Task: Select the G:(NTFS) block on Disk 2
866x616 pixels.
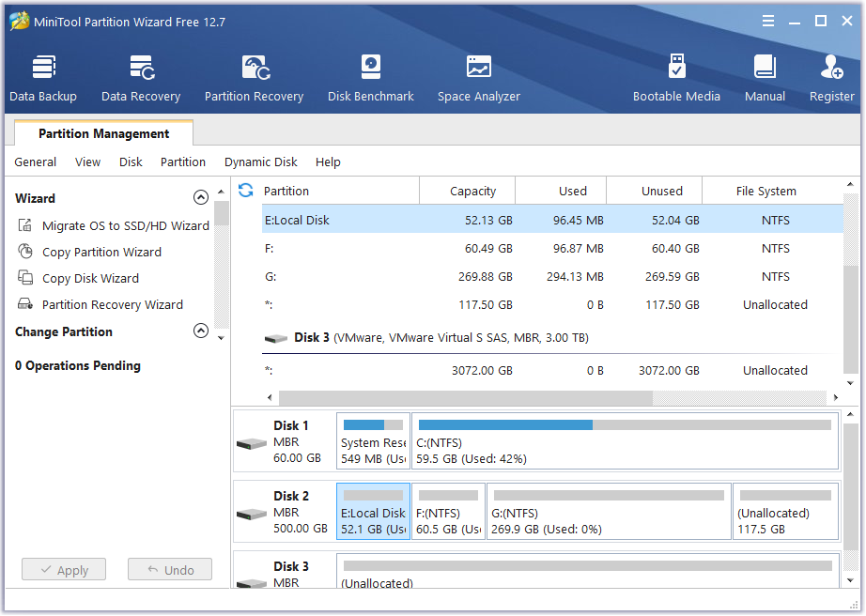Action: coord(610,512)
